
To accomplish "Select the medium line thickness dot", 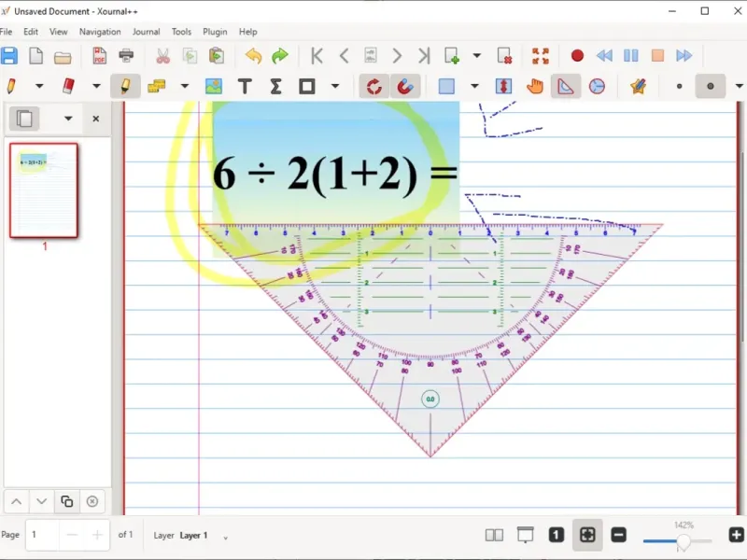I will click(x=711, y=86).
